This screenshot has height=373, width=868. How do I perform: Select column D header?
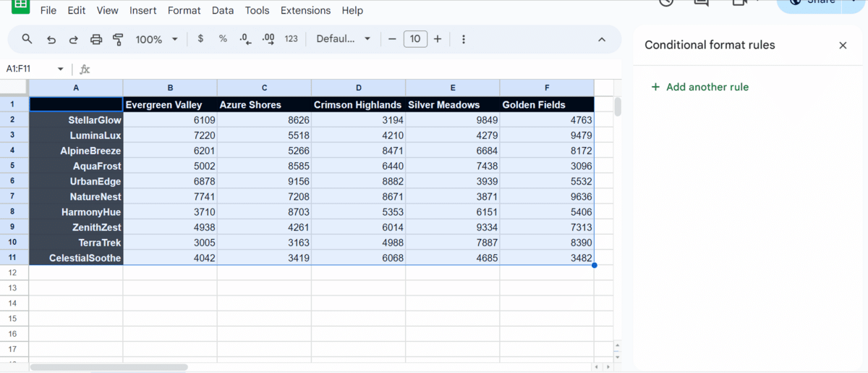pos(358,88)
